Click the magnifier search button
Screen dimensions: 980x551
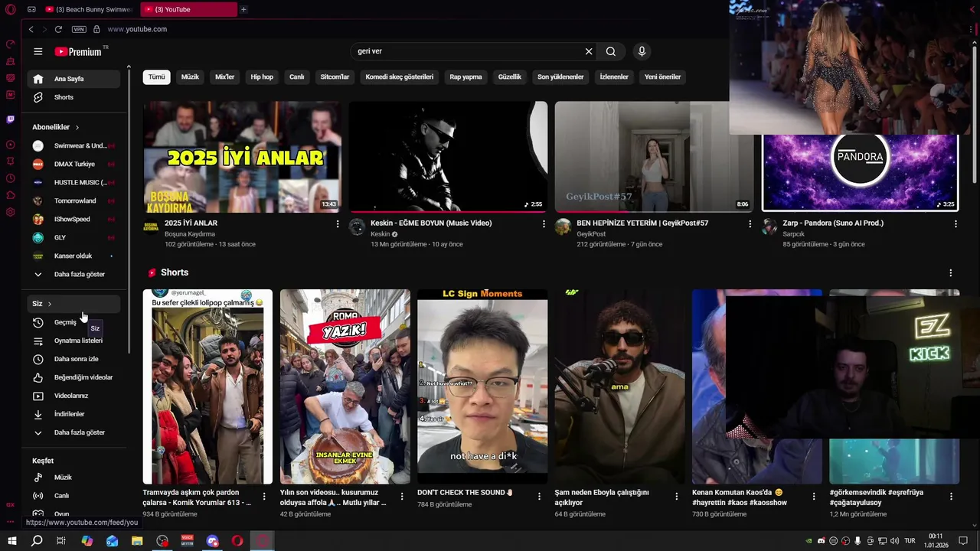pos(611,51)
